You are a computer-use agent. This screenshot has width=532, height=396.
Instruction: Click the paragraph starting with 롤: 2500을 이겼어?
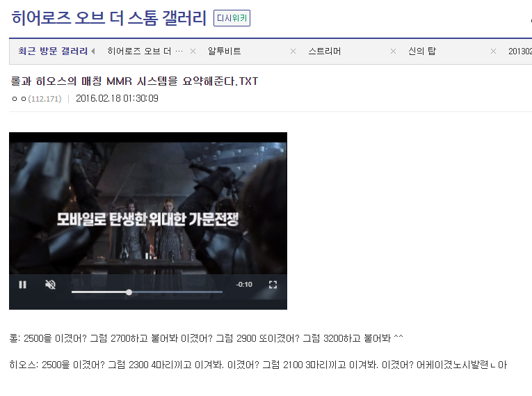click(x=207, y=338)
